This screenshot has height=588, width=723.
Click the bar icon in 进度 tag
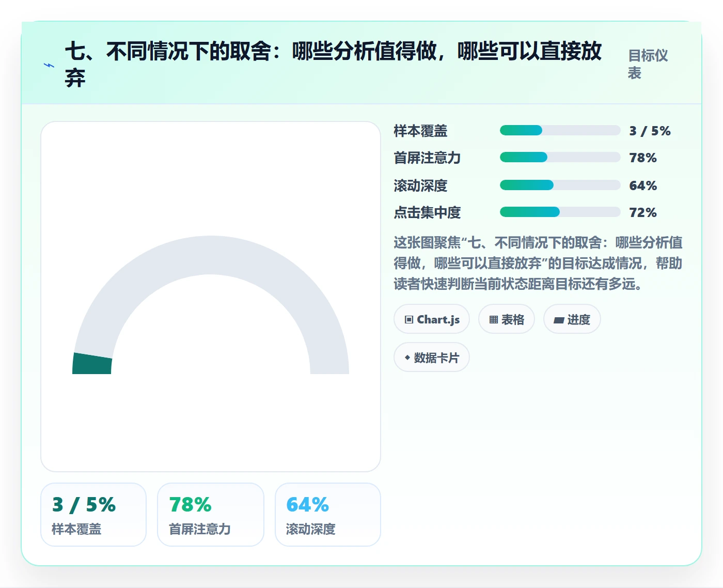(x=559, y=320)
